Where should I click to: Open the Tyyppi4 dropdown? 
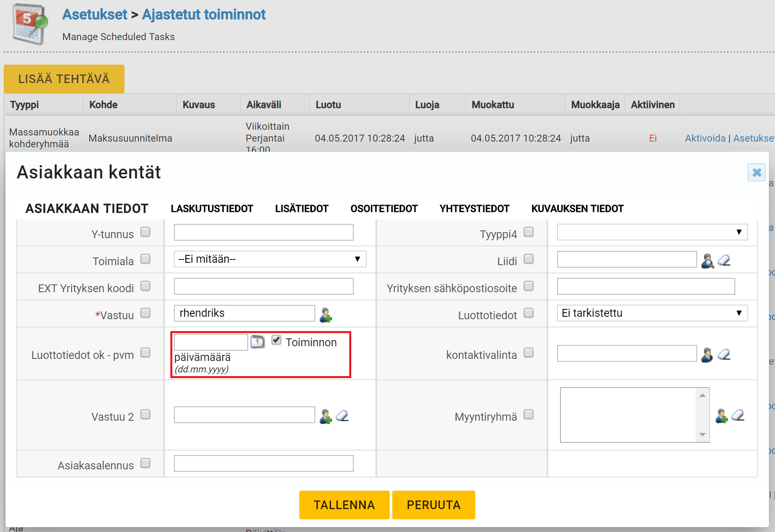click(652, 232)
